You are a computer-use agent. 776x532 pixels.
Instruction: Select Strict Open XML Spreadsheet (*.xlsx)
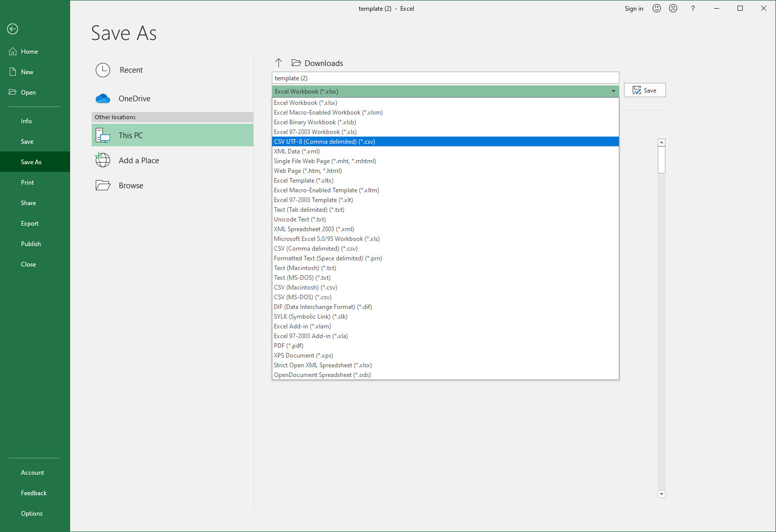(x=445, y=365)
